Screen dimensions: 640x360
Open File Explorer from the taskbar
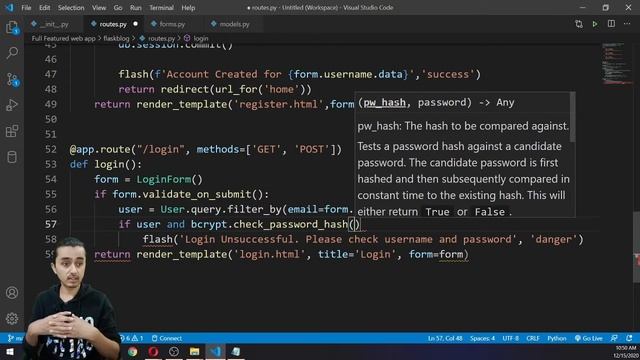click(195, 351)
